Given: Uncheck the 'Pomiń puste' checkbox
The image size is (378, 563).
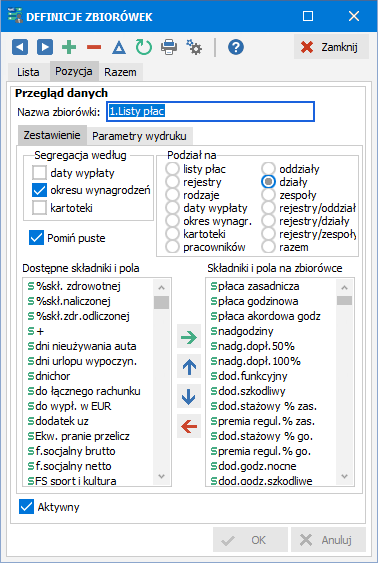Looking at the screenshot, I should [36, 238].
